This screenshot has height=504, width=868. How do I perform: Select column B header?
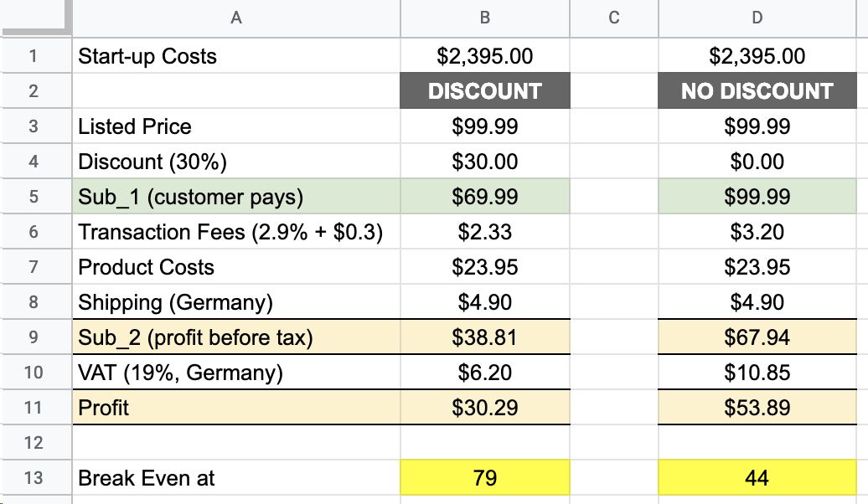(x=485, y=18)
